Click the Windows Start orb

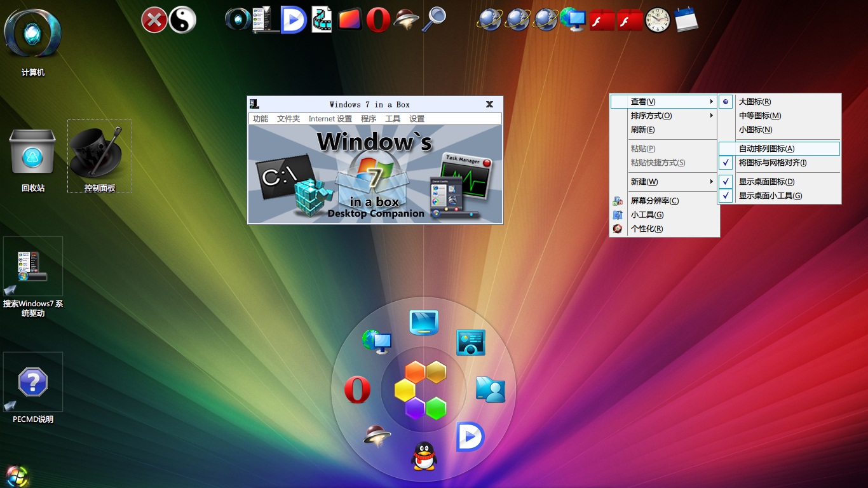(x=17, y=476)
